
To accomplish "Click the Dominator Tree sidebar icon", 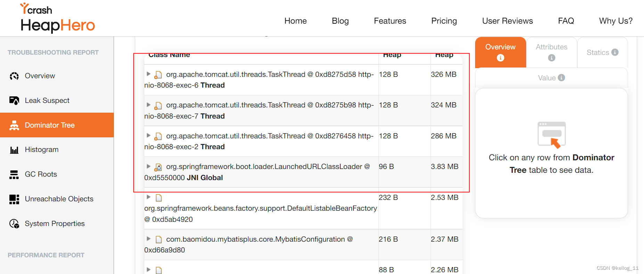I will tap(14, 125).
